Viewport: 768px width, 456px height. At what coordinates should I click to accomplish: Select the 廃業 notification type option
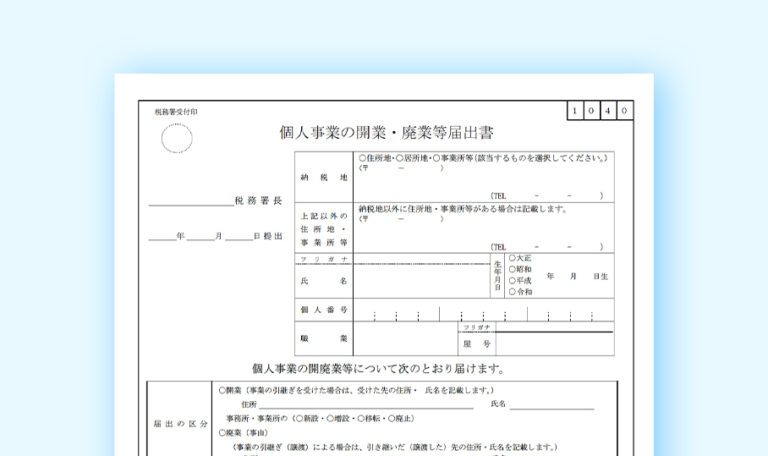[x=222, y=435]
